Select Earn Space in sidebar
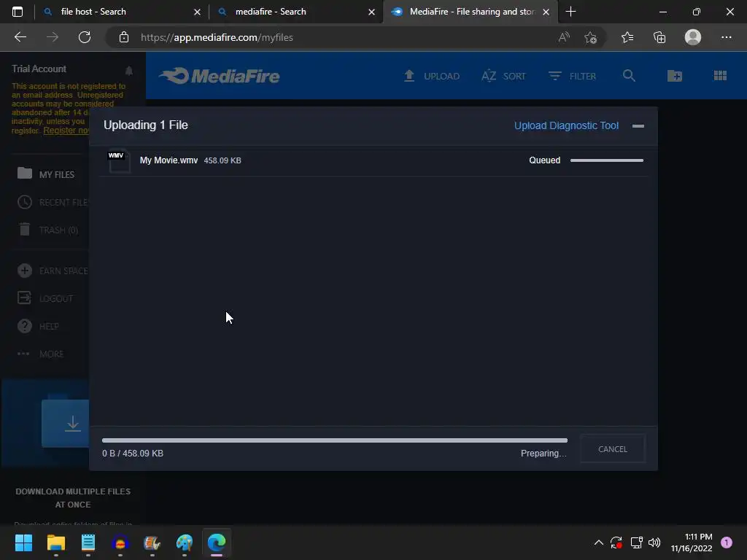This screenshot has height=560, width=747. click(53, 271)
